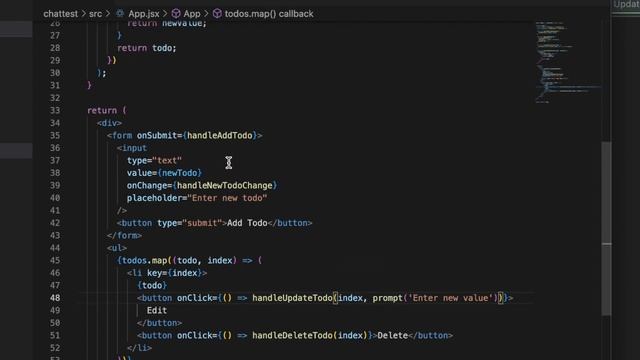Click 'type="text"' attribute on line 37
The image size is (640, 360).
pyautogui.click(x=154, y=160)
